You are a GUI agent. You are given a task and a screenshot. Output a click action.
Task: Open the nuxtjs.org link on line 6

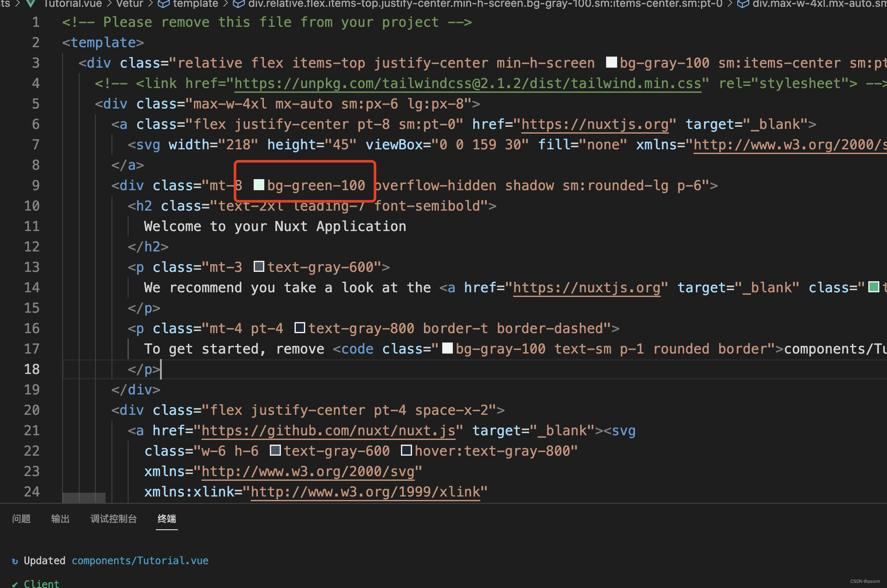[x=595, y=124]
